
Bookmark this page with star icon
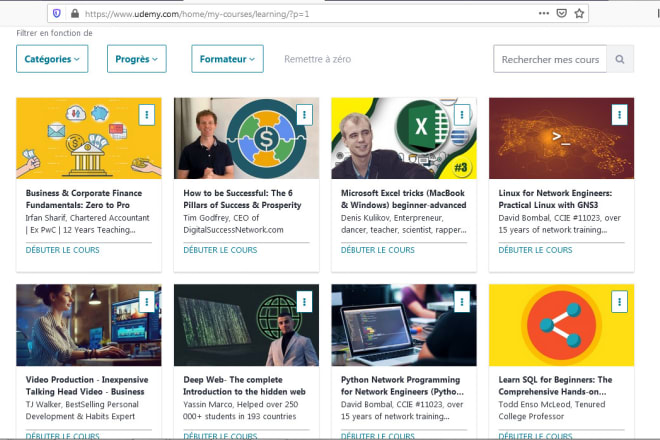pos(579,13)
